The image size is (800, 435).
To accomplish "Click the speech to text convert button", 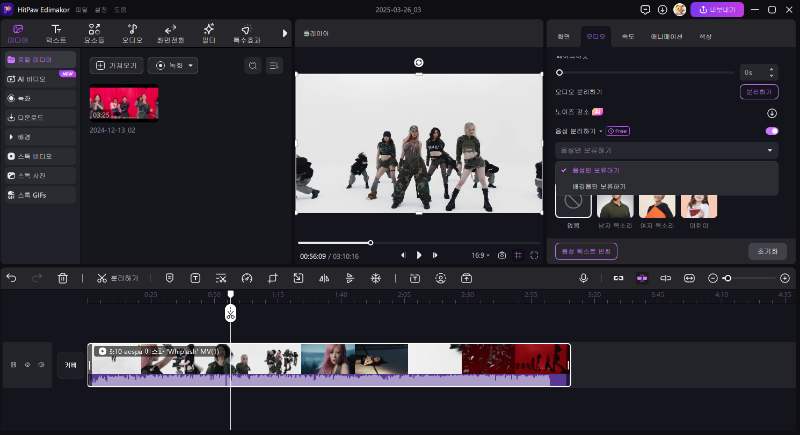I will tap(586, 251).
